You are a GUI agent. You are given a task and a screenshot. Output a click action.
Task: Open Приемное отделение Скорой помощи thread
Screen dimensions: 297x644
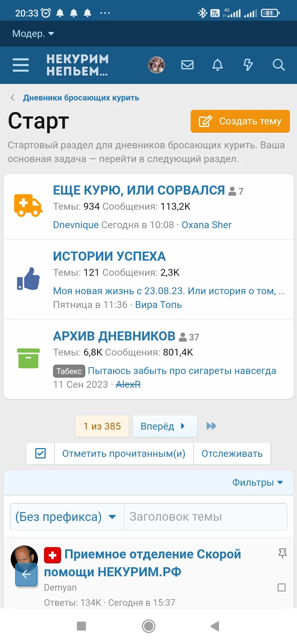click(x=142, y=563)
